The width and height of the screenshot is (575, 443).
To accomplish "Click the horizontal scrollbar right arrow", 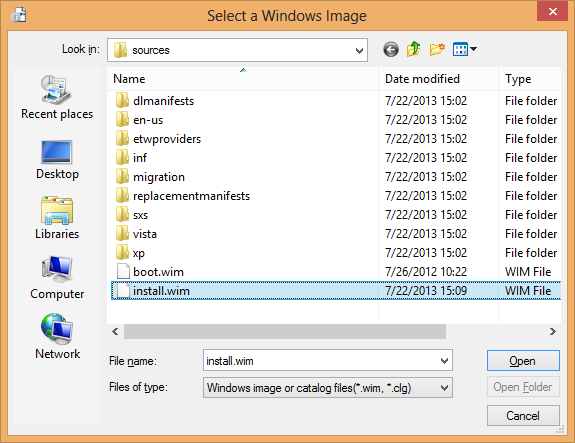I will (x=553, y=332).
